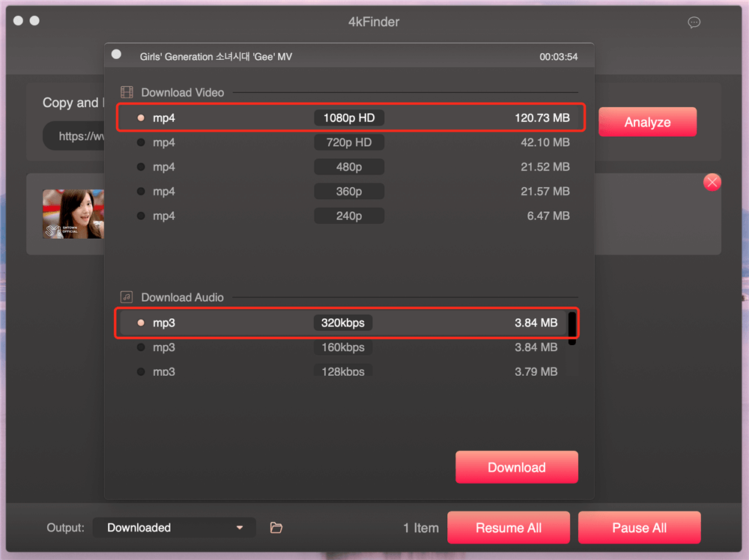Click the Download button

[x=516, y=466]
